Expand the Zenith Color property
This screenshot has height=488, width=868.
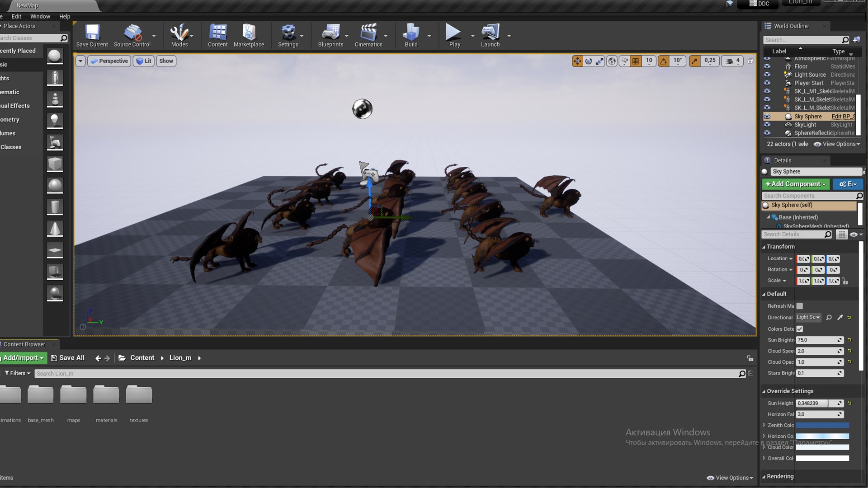(x=764, y=425)
